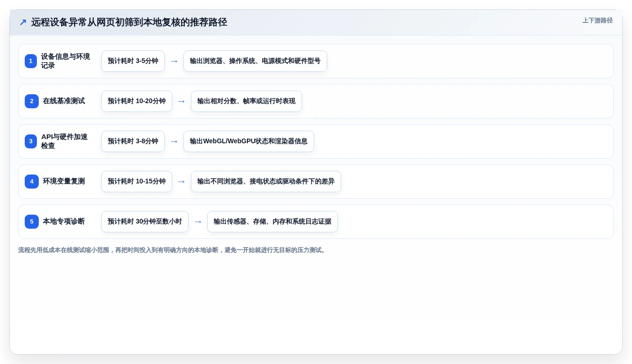Click the 预计耗时 3-8分钟 chip
This screenshot has height=364, width=632.
[133, 141]
